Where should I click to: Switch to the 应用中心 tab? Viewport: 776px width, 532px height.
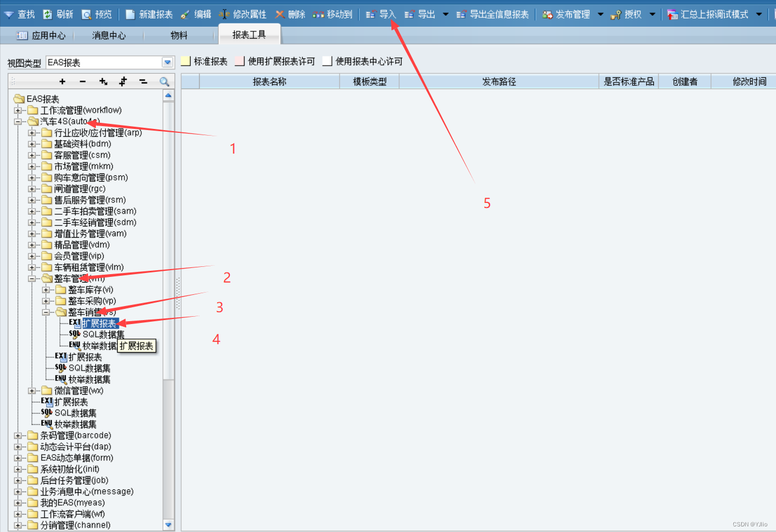(x=41, y=35)
